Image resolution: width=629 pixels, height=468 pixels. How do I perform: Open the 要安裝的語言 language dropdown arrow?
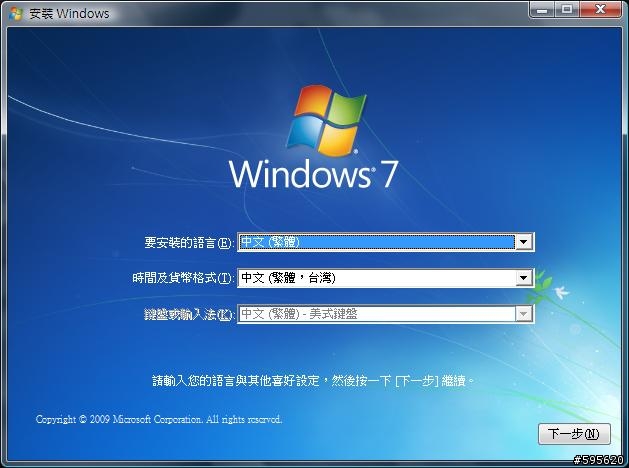(523, 242)
